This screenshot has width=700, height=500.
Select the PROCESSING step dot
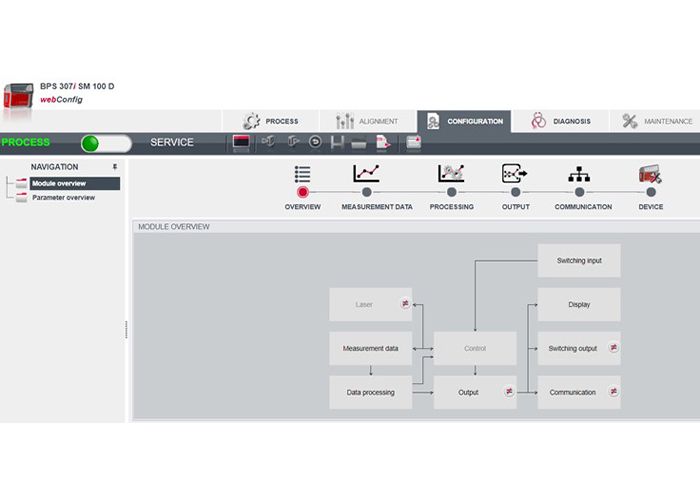click(x=451, y=192)
